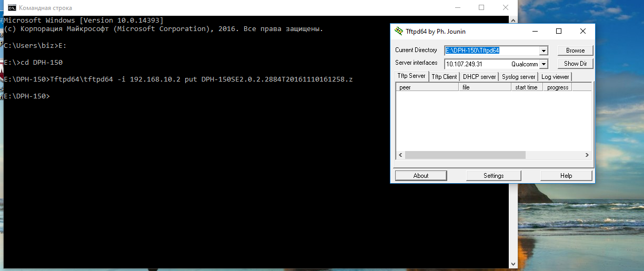644x271 pixels.
Task: Click the list's right scroll arrow
Action: click(587, 155)
